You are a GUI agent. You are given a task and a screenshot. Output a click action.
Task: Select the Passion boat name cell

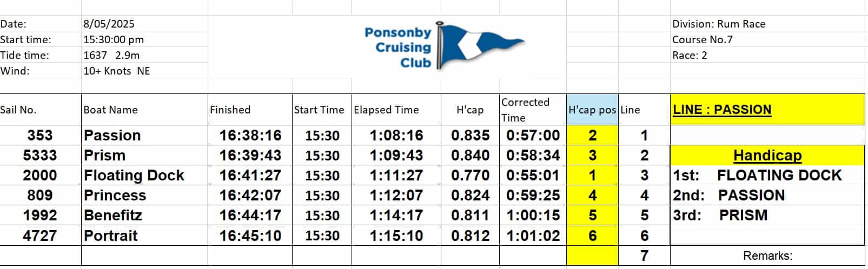[144, 135]
